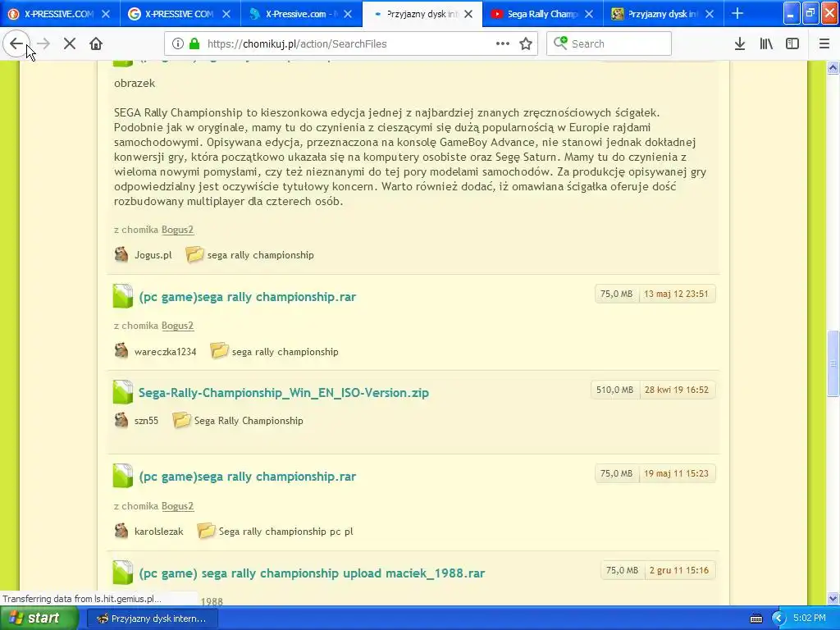Click the 5:02 PM system clock

tap(809, 619)
